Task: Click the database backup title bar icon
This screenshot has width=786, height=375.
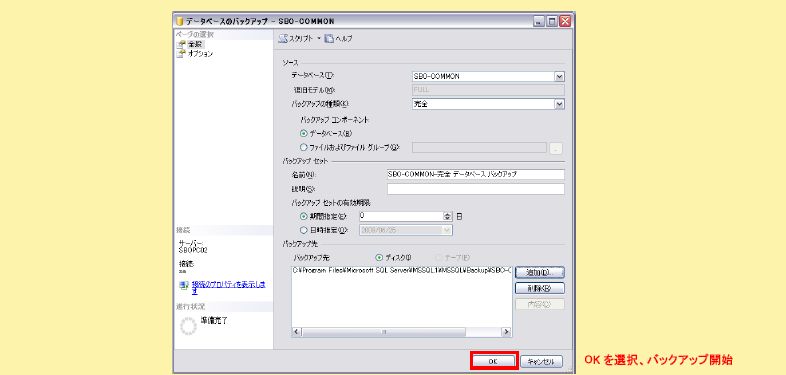Action: point(180,22)
